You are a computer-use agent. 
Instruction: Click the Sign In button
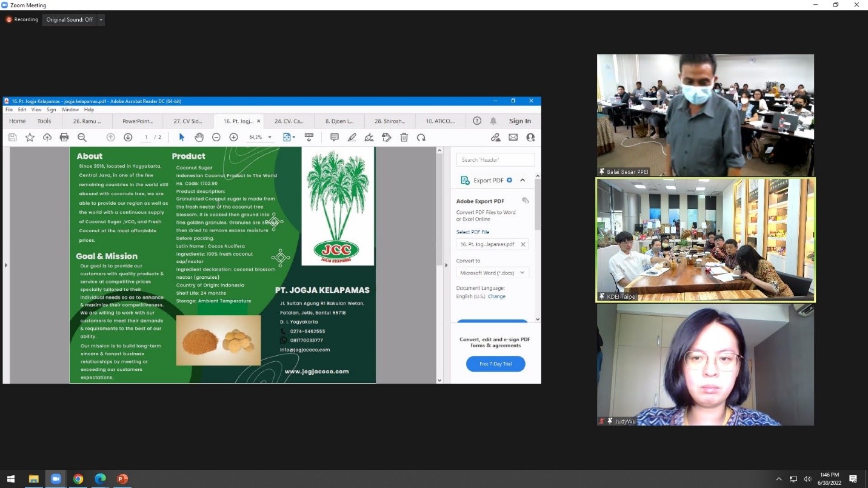point(520,121)
